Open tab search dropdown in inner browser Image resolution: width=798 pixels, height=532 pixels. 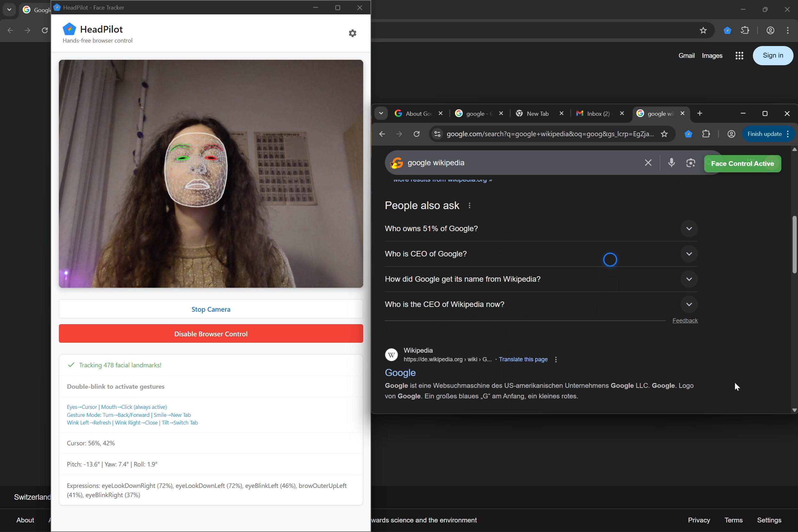point(381,113)
